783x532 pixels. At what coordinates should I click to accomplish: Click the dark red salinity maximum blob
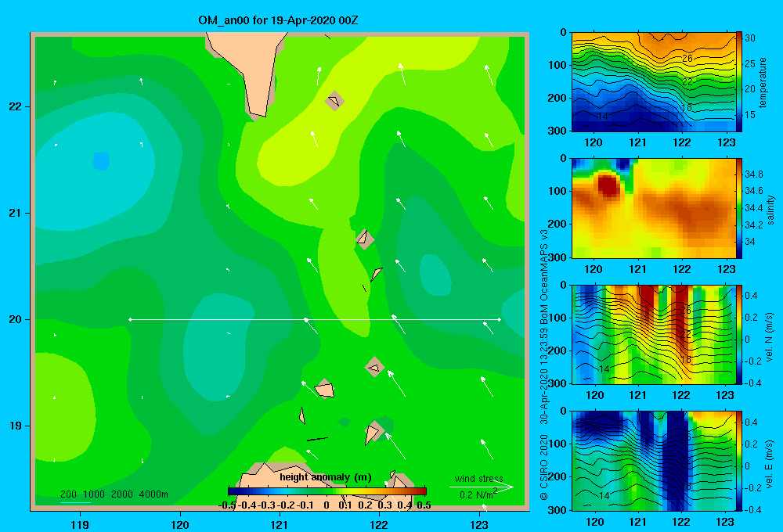(x=608, y=185)
